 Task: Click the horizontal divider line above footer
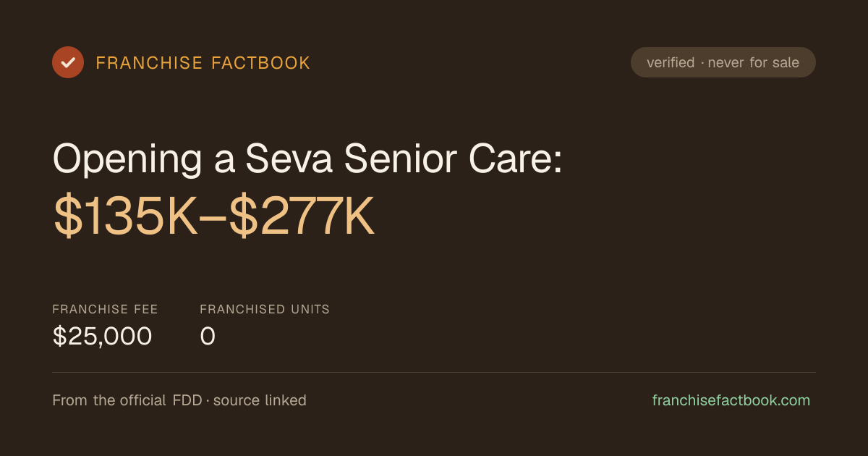click(434, 373)
